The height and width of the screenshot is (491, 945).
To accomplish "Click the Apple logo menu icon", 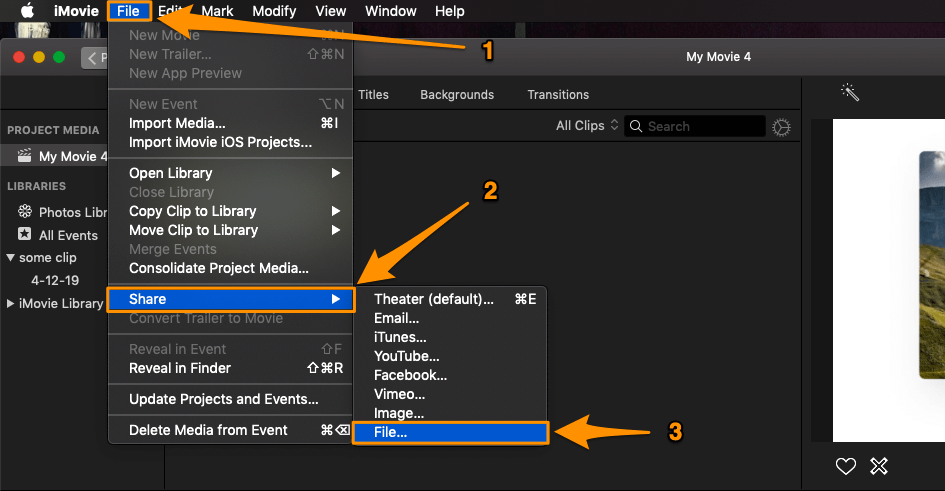I will point(27,11).
